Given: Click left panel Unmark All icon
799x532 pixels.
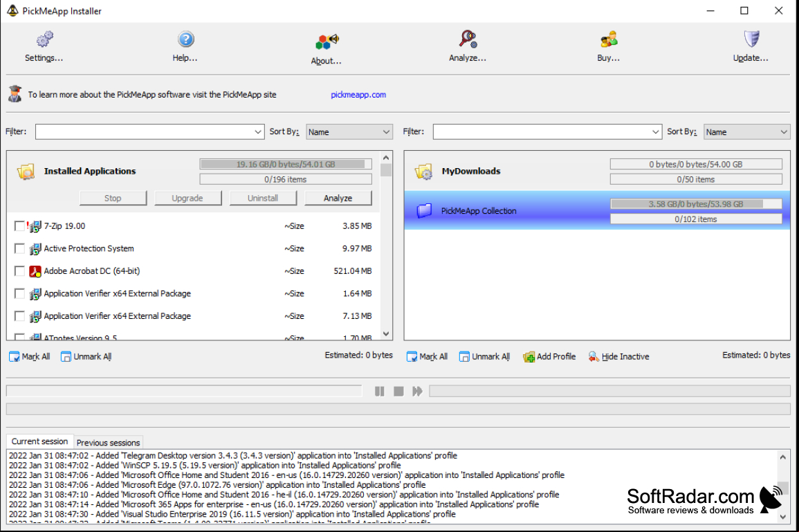Looking at the screenshot, I should click(66, 357).
